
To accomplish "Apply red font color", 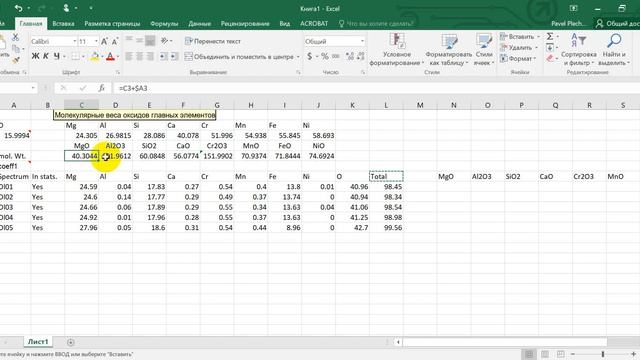I will 110,56.
